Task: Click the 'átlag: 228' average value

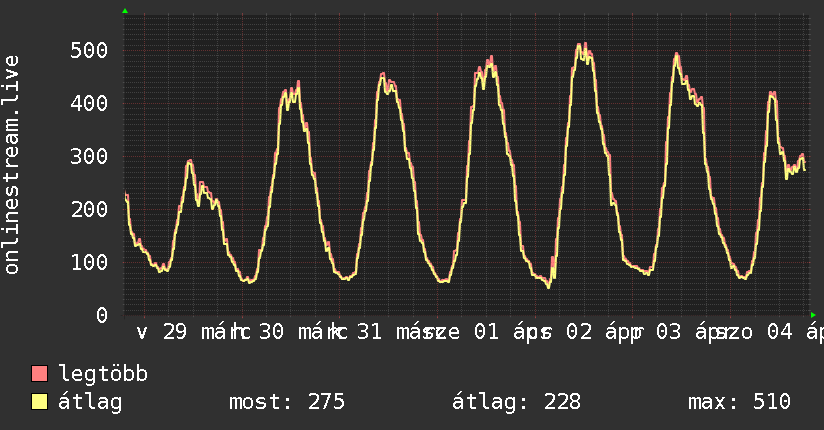Action: point(516,402)
